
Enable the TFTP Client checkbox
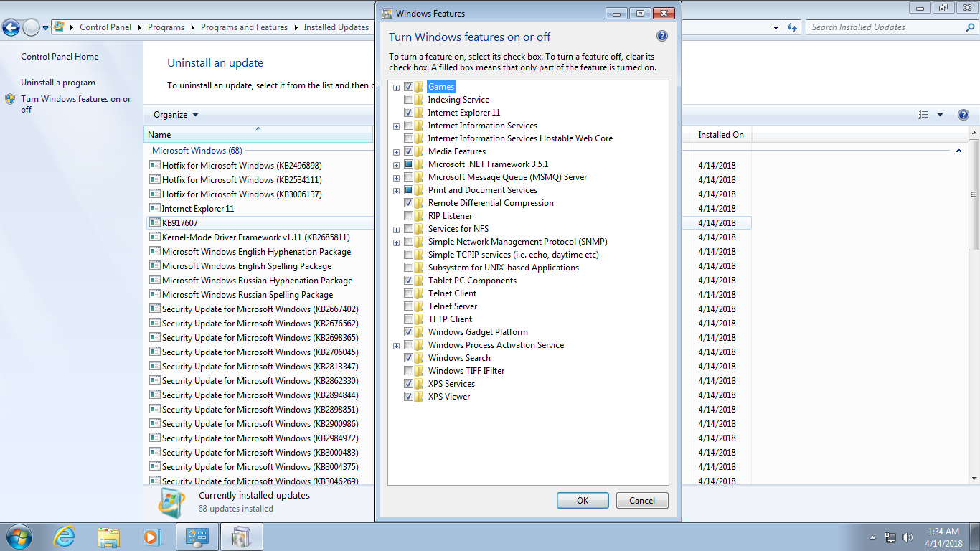point(408,319)
